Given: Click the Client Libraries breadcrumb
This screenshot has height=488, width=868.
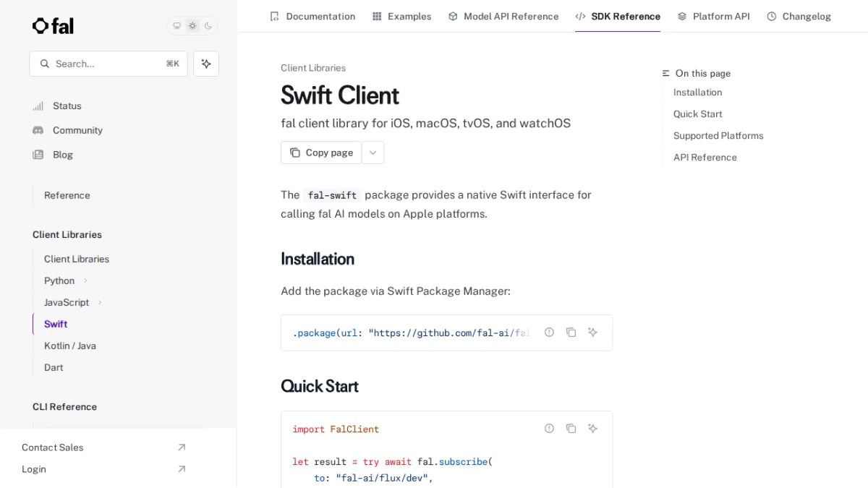Looking at the screenshot, I should [313, 68].
